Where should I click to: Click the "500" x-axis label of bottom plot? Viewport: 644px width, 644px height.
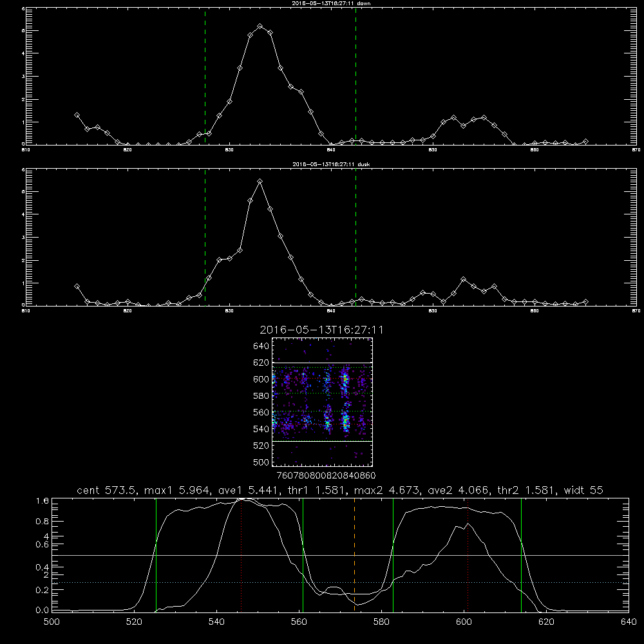[52, 622]
